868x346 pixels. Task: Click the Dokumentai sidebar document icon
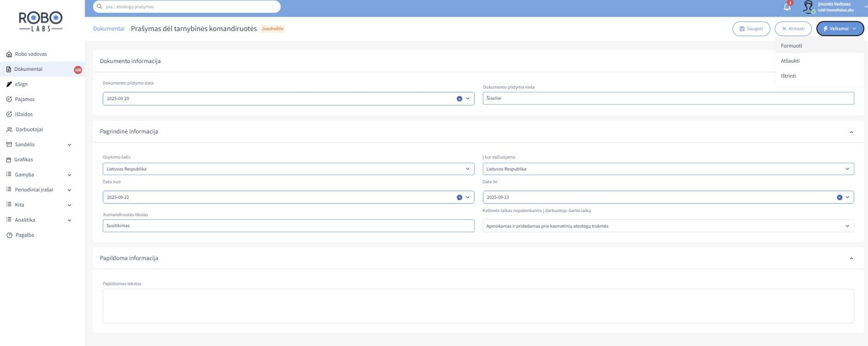tap(8, 69)
